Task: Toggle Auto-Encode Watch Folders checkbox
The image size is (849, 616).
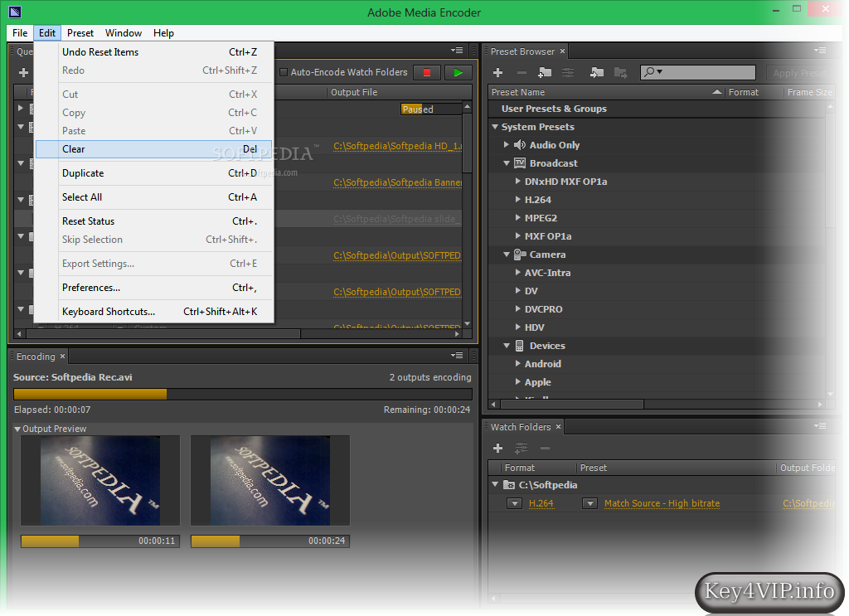Action: pos(284,72)
